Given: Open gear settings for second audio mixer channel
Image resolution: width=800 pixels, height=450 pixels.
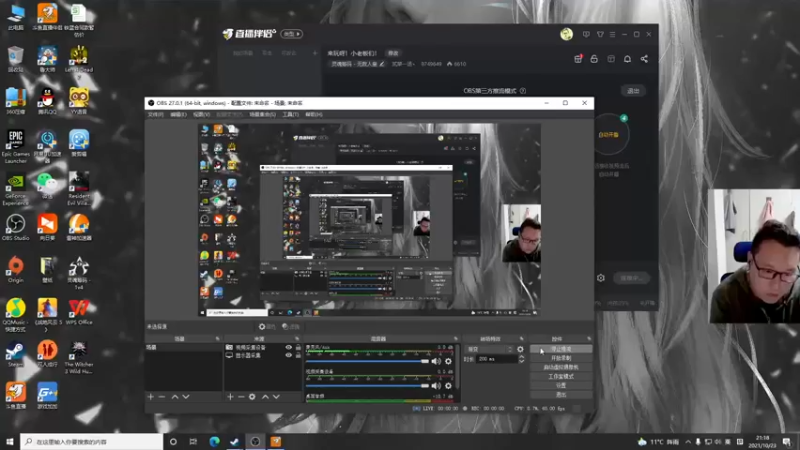Looking at the screenshot, I should click(x=448, y=386).
